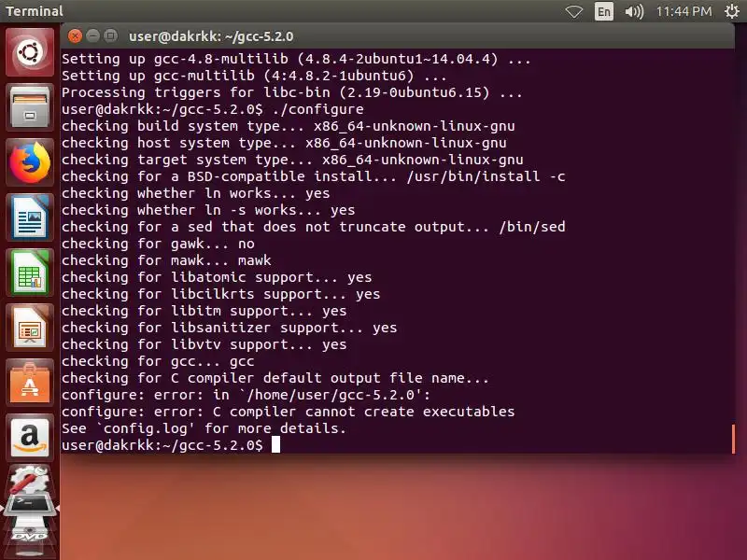
Task: Open the Files manager from the launcher
Action: pos(30,107)
